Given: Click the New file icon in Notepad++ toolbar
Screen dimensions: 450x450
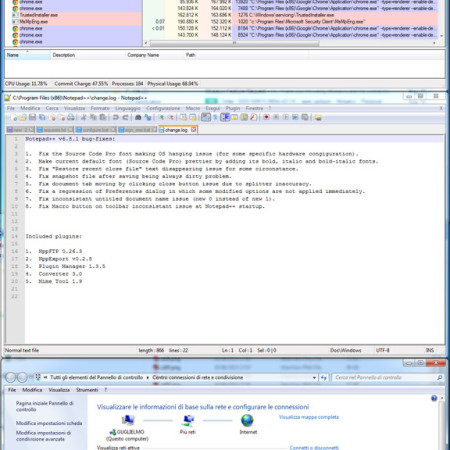Looking at the screenshot, I should point(14,117).
